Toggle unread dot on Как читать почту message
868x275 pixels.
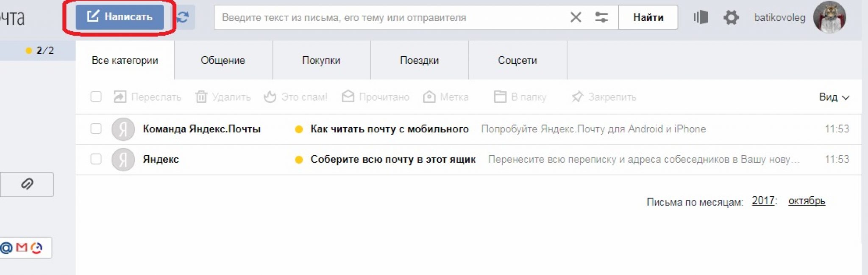299,129
